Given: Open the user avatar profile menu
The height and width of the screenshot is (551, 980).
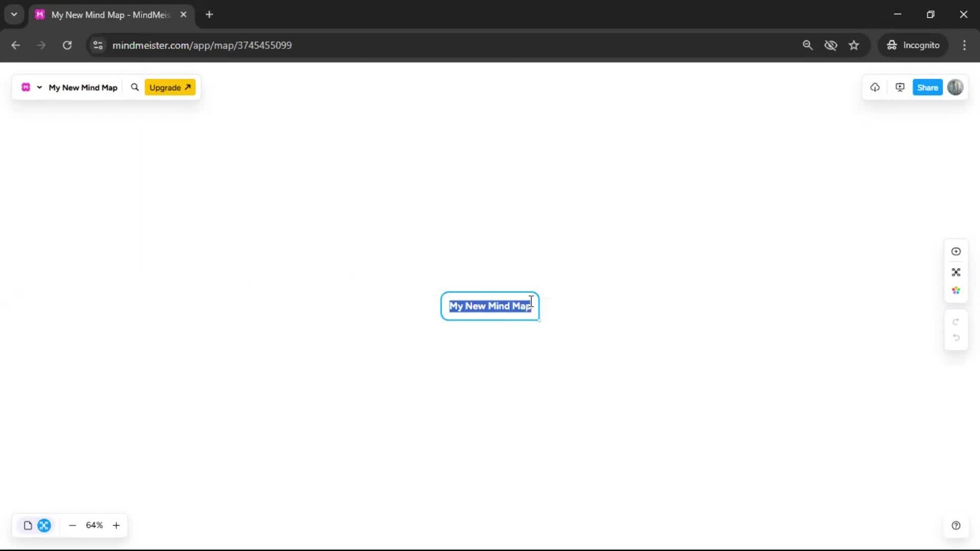Looking at the screenshot, I should tap(955, 87).
